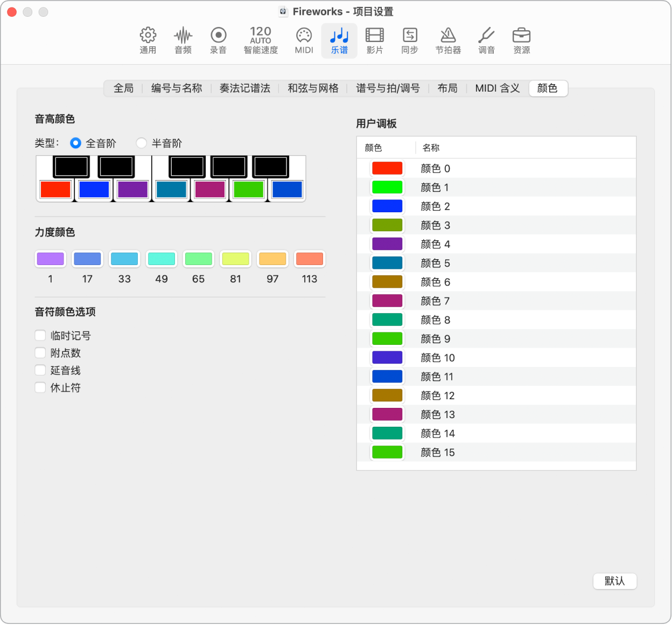The height and width of the screenshot is (625, 672).
Task: Click the swatch of 颜色 15
Action: tap(387, 452)
